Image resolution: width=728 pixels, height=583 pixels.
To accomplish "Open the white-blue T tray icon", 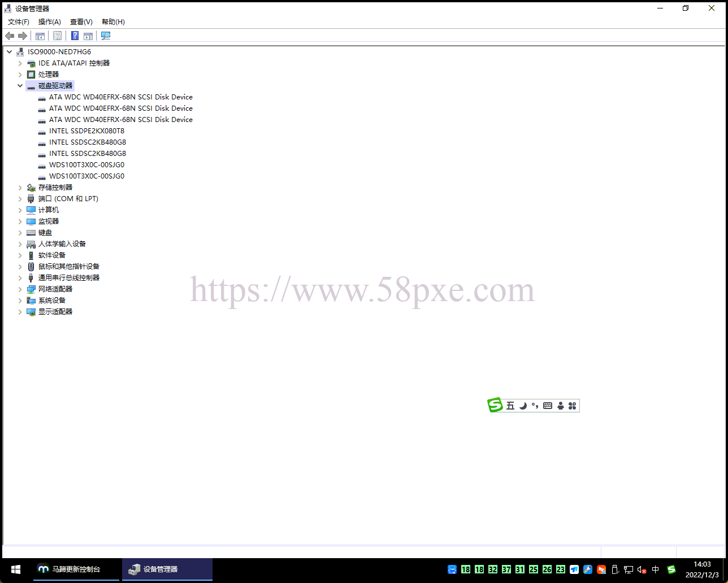I will pos(574,569).
